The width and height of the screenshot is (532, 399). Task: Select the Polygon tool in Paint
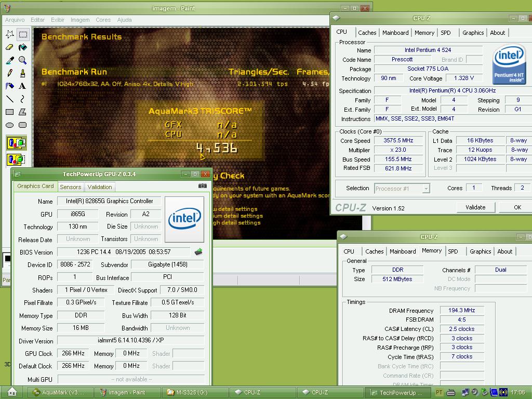click(23, 112)
